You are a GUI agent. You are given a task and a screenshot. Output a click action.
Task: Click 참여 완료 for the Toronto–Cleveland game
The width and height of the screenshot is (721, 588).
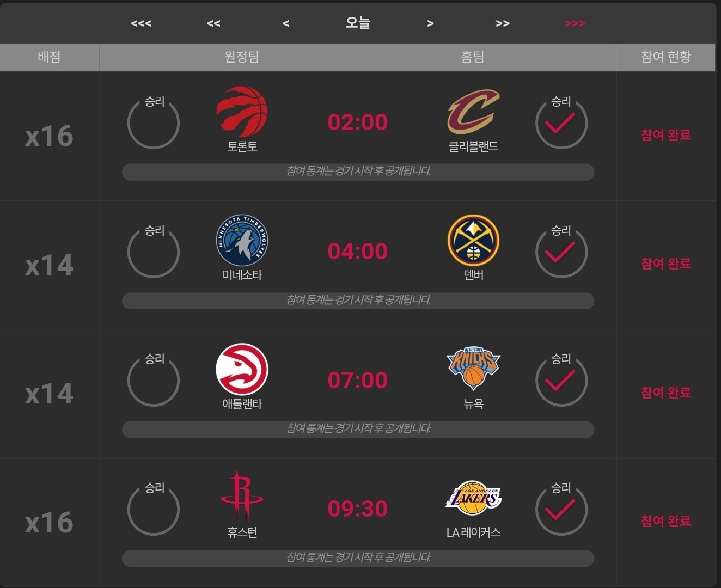(665, 135)
